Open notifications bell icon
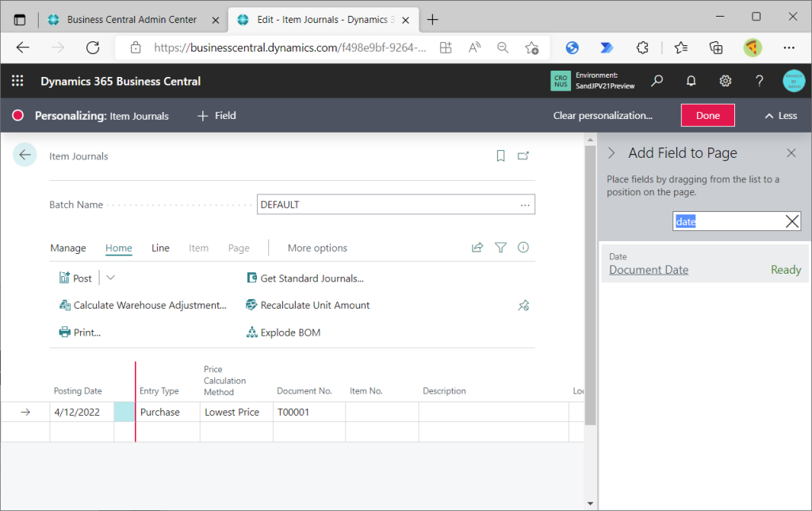The image size is (812, 511). 691,81
